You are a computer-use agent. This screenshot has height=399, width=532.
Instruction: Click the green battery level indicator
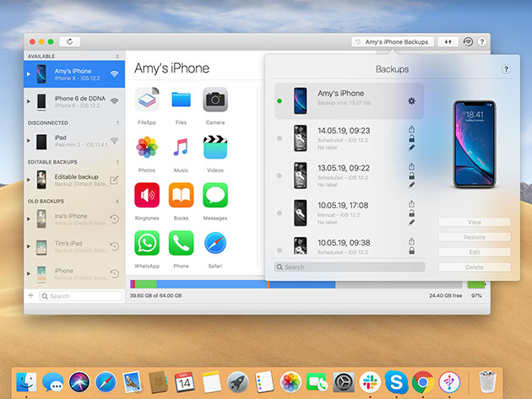pos(476,284)
